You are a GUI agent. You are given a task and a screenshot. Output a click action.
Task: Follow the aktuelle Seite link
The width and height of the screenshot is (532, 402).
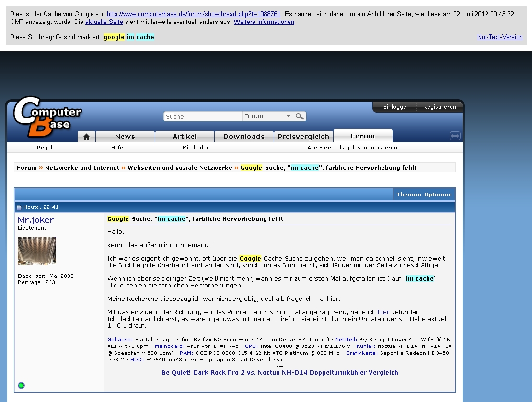(x=104, y=22)
